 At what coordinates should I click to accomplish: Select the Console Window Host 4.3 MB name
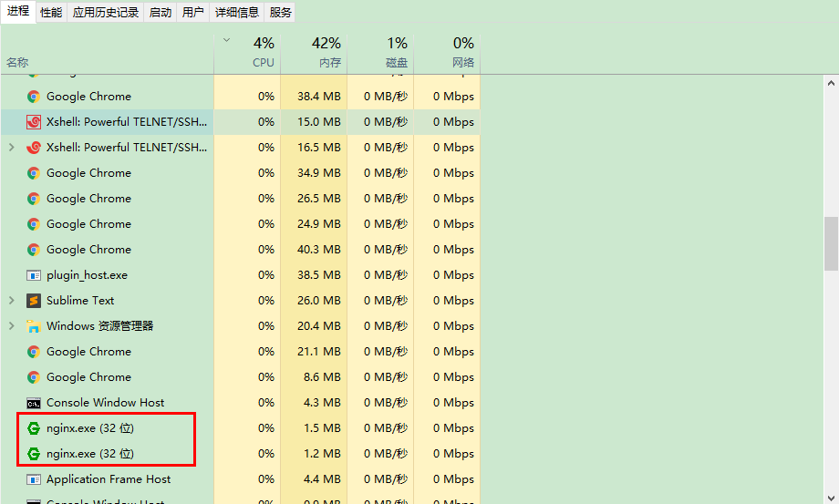point(106,403)
